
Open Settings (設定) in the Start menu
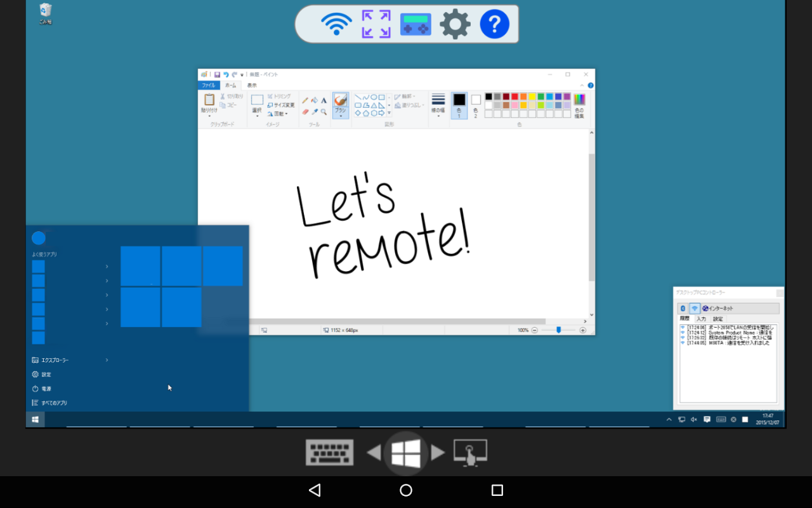tap(42, 375)
